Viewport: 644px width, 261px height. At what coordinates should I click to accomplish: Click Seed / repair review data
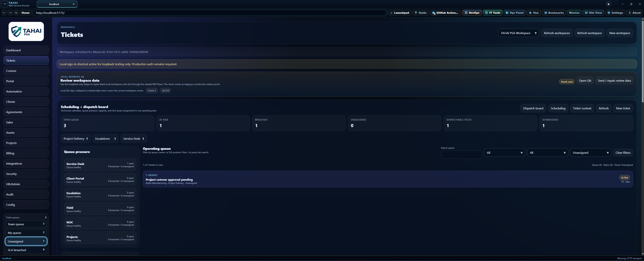tap(614, 81)
